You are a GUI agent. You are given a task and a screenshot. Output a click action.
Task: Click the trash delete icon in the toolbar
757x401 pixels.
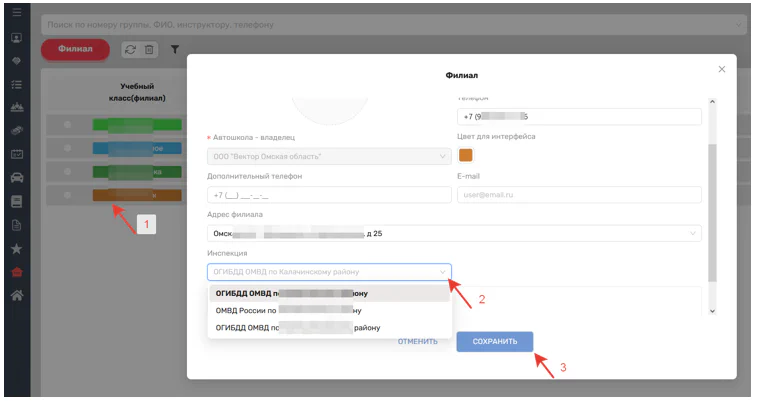click(148, 49)
